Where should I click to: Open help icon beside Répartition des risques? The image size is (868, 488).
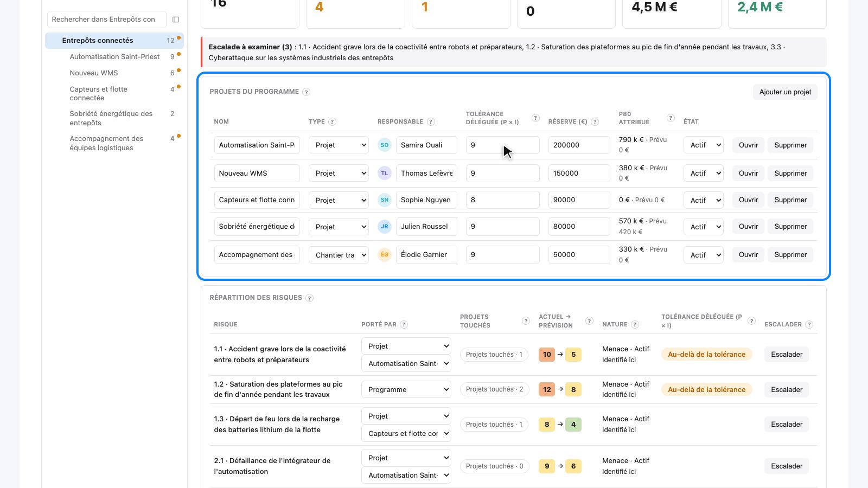(309, 298)
